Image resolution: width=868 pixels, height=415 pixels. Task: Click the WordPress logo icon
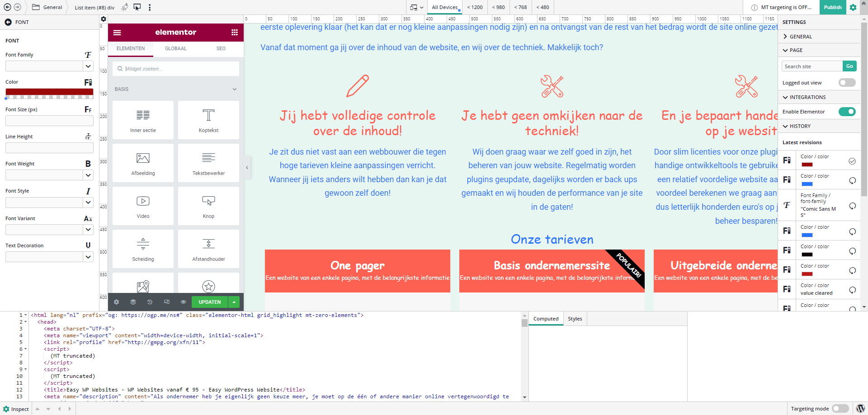coord(860,409)
